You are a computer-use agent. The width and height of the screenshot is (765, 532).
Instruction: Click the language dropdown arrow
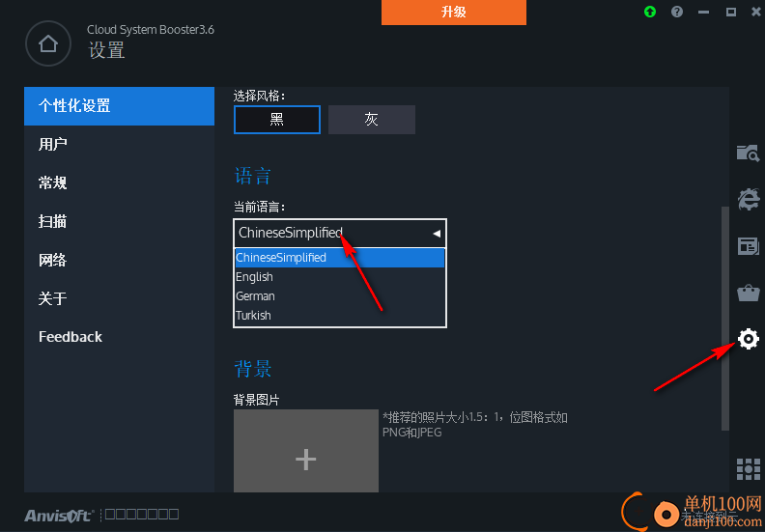437,234
